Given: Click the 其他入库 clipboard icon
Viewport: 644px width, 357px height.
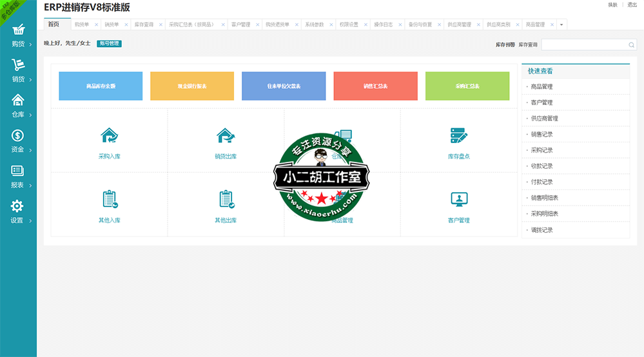Looking at the screenshot, I should tap(109, 199).
